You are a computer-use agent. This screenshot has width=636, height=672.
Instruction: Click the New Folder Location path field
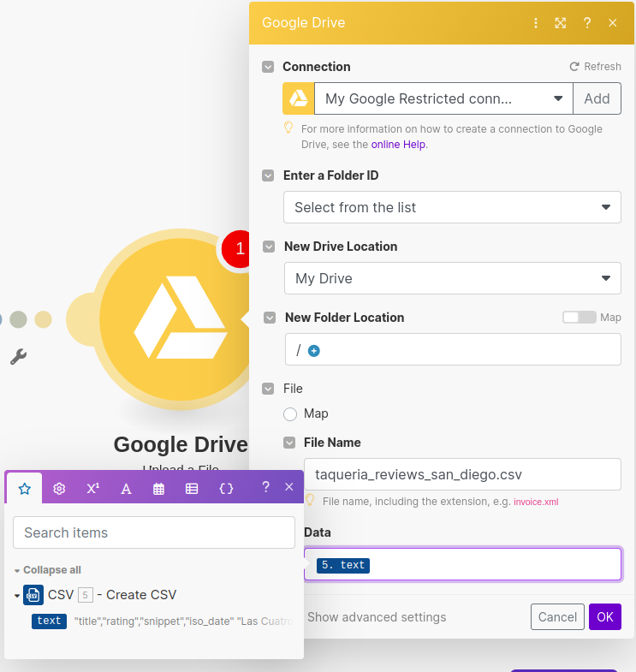(x=453, y=350)
